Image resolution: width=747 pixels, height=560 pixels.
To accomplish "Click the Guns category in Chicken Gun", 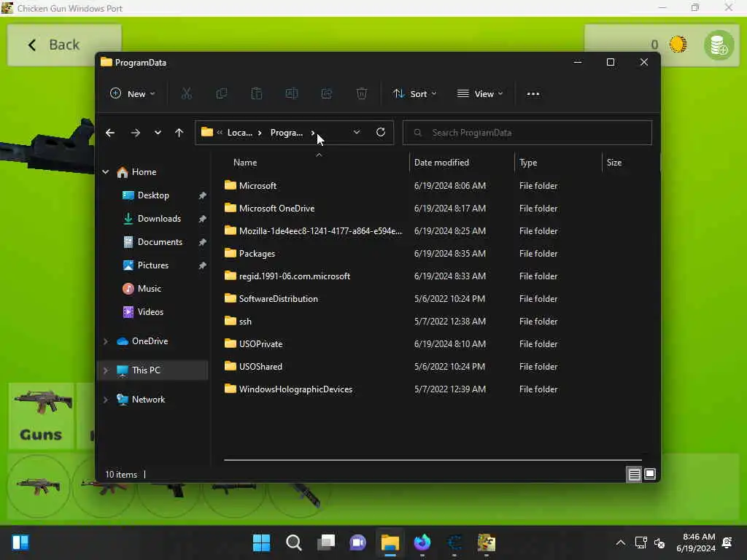I will point(41,416).
